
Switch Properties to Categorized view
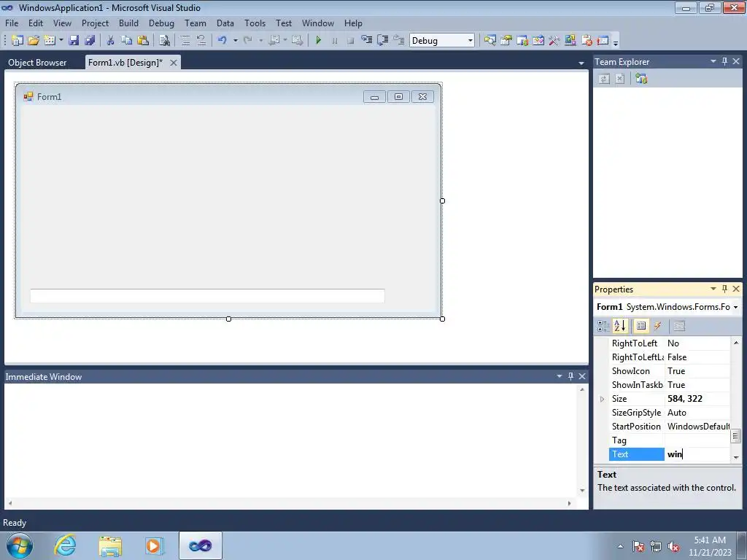603,326
